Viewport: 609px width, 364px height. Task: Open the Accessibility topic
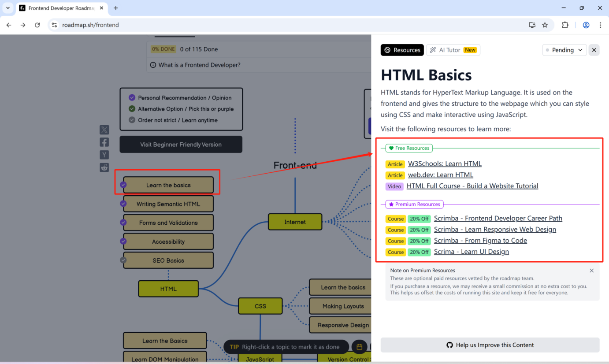tap(168, 241)
